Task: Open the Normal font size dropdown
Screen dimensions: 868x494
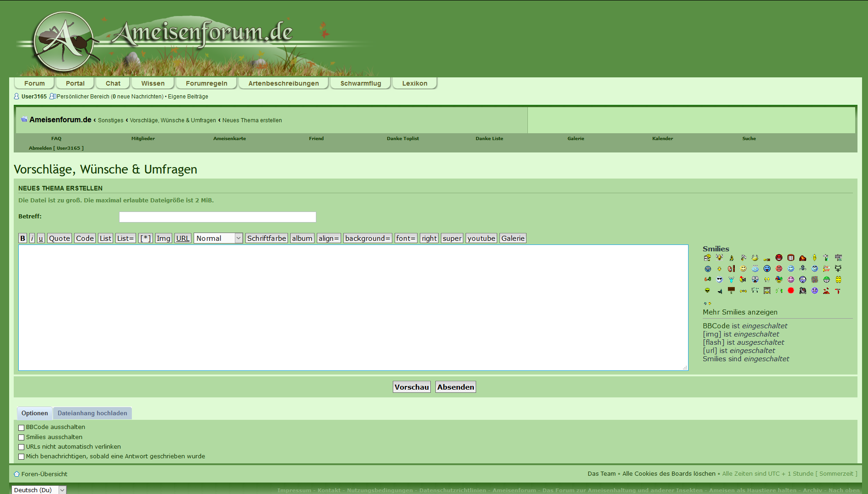Action: (x=218, y=238)
